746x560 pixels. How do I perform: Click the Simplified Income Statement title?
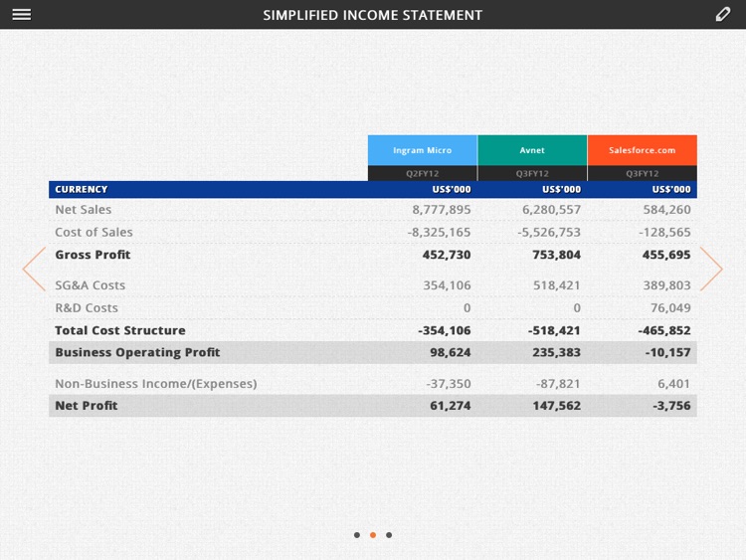coord(373,15)
